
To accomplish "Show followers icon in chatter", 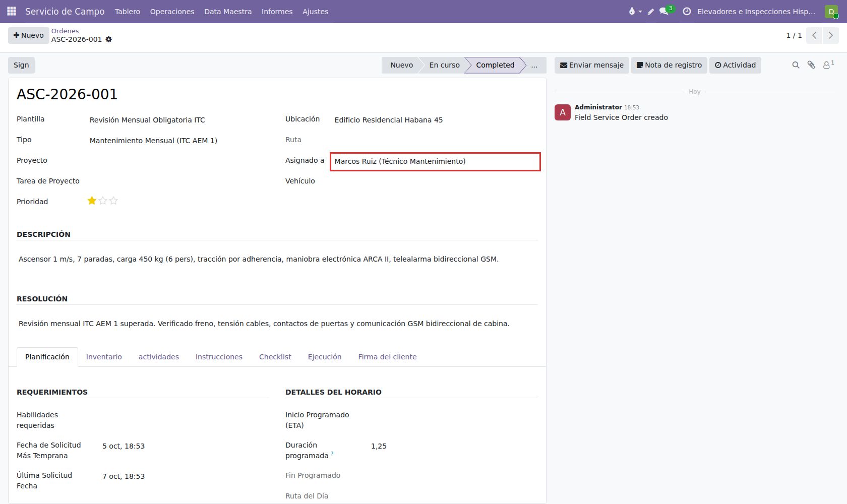I will pos(828,65).
